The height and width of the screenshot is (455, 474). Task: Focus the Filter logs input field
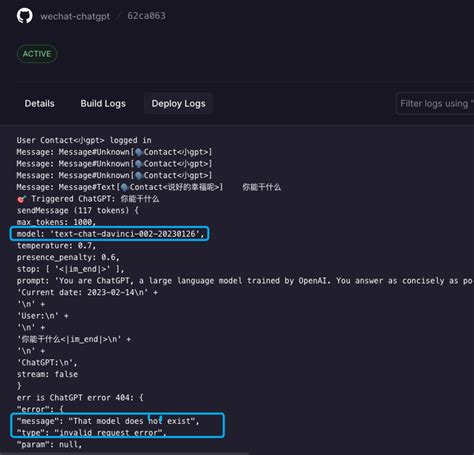(x=435, y=104)
